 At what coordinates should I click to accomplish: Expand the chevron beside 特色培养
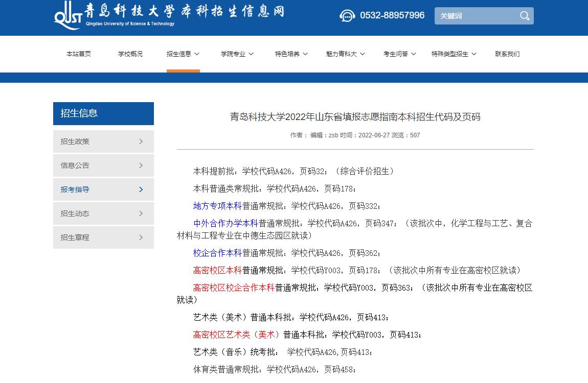pyautogui.click(x=305, y=54)
